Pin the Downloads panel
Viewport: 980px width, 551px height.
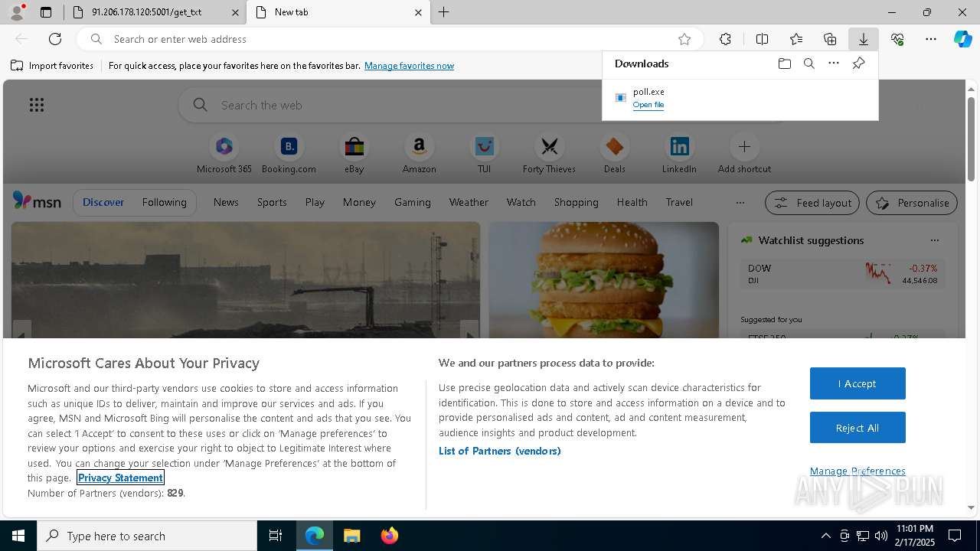point(858,64)
